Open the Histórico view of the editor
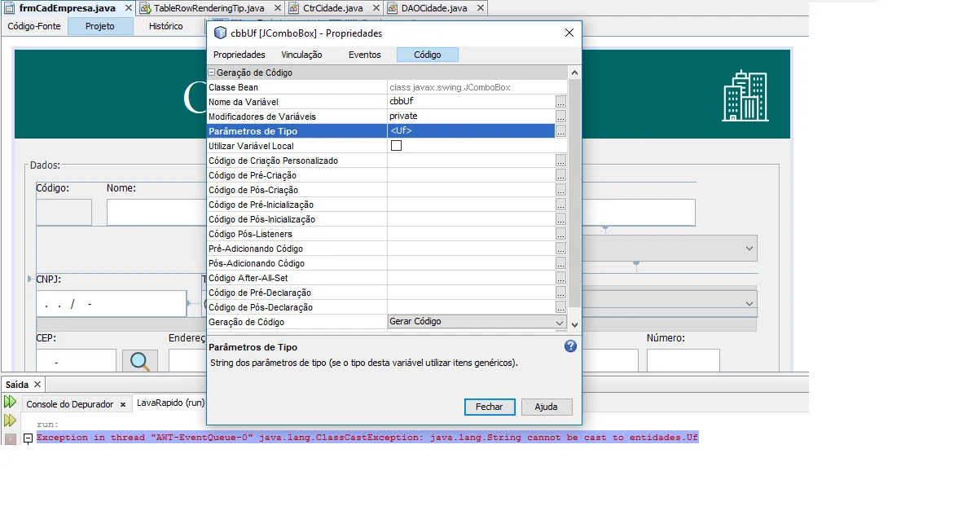Screen dimensions: 980x524 click(166, 26)
